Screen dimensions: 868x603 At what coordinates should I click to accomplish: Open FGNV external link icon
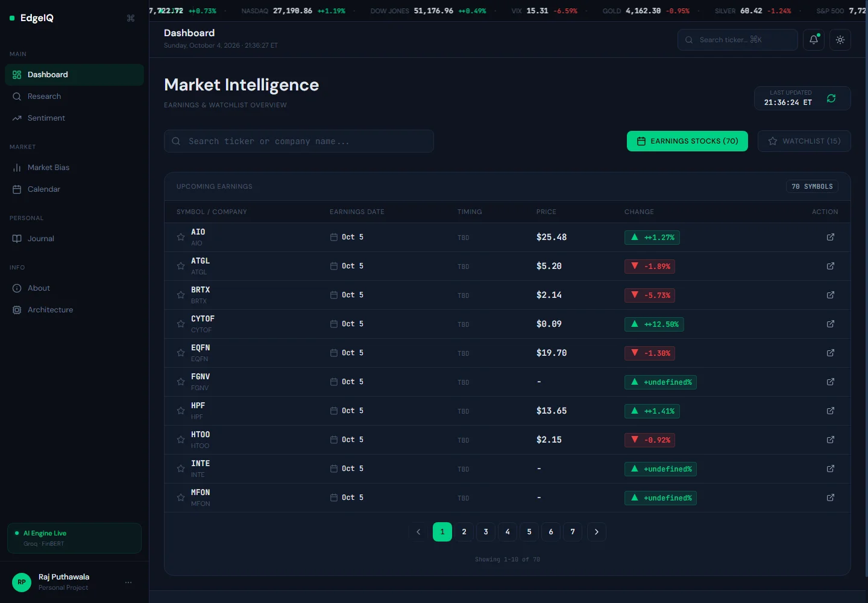click(x=831, y=382)
